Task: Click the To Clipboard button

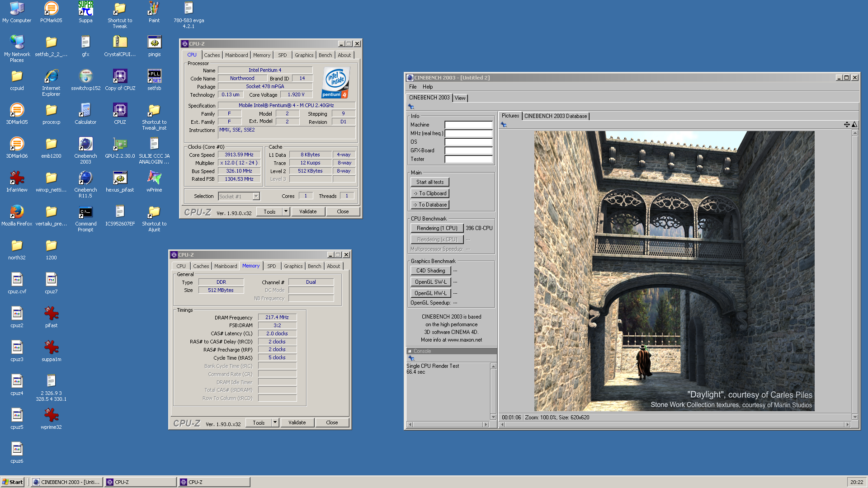Action: (x=430, y=193)
